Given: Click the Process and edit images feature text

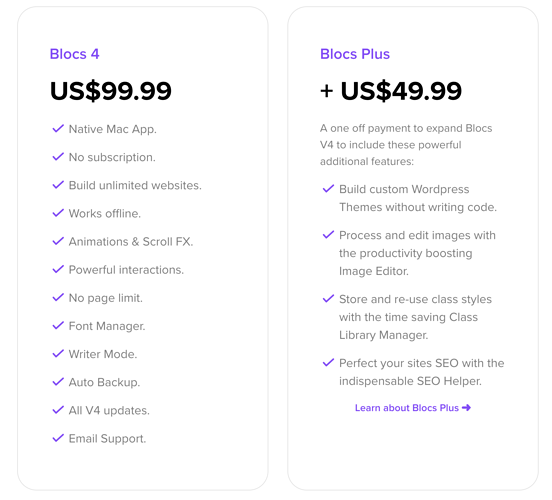Looking at the screenshot, I should click(x=417, y=253).
